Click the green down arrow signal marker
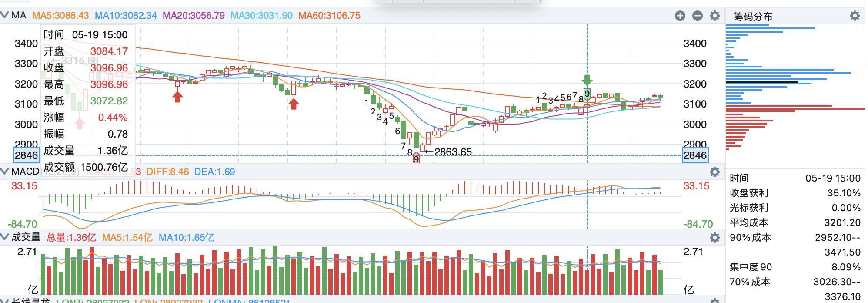868x303 pixels. click(587, 80)
